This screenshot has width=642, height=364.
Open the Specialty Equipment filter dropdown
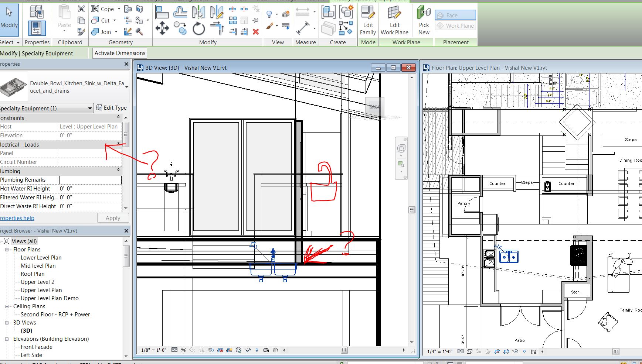(90, 108)
